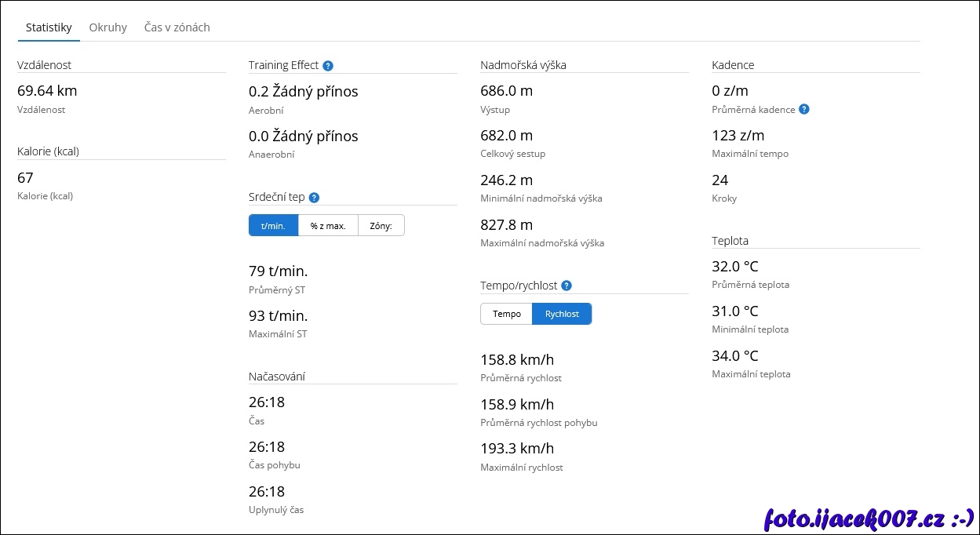Image resolution: width=980 pixels, height=535 pixels.
Task: Switch to Tempo display
Action: pyautogui.click(x=506, y=314)
